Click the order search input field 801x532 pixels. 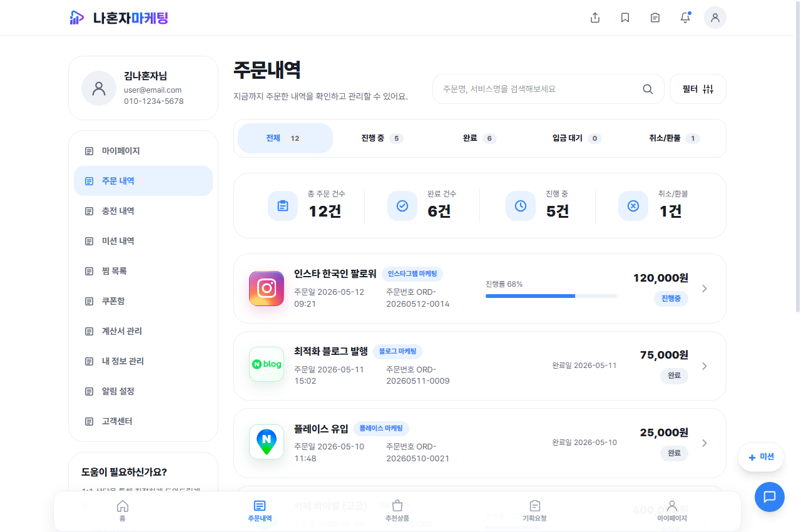pos(548,89)
